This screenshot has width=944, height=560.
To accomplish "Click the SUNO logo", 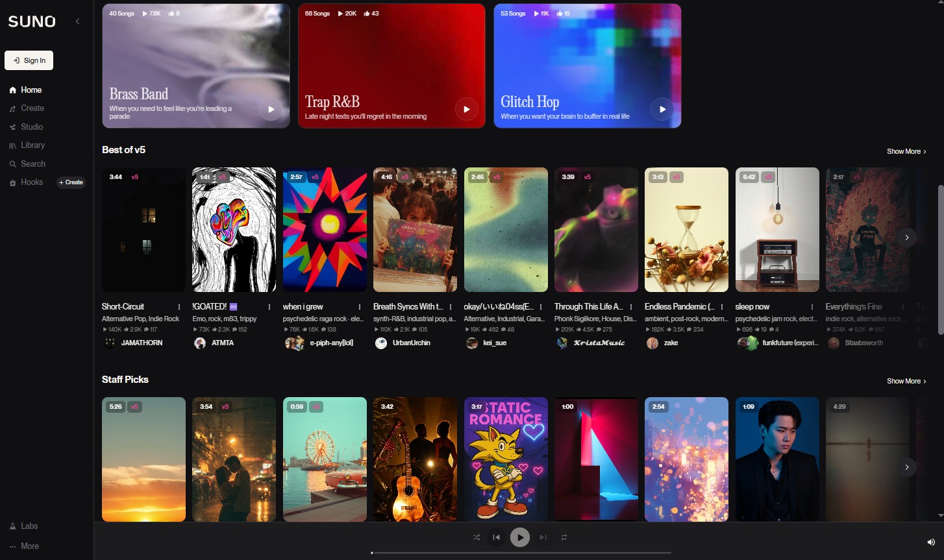I will [32, 21].
